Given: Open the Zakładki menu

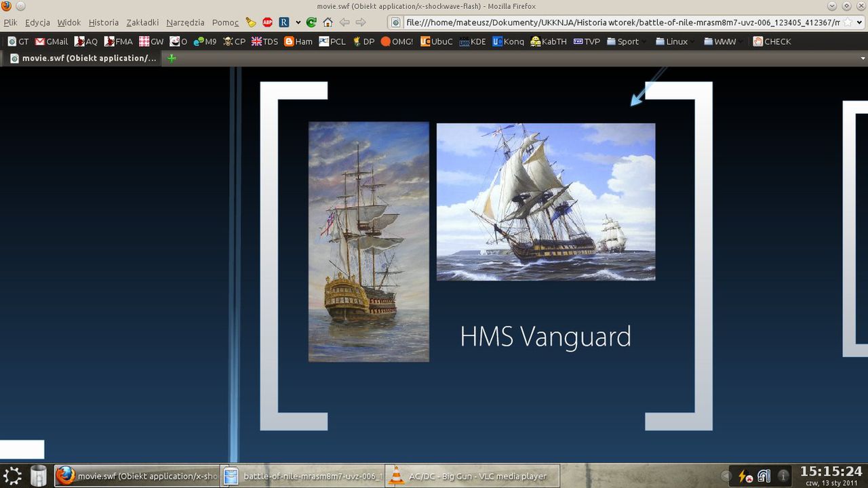Looking at the screenshot, I should pyautogui.click(x=142, y=22).
